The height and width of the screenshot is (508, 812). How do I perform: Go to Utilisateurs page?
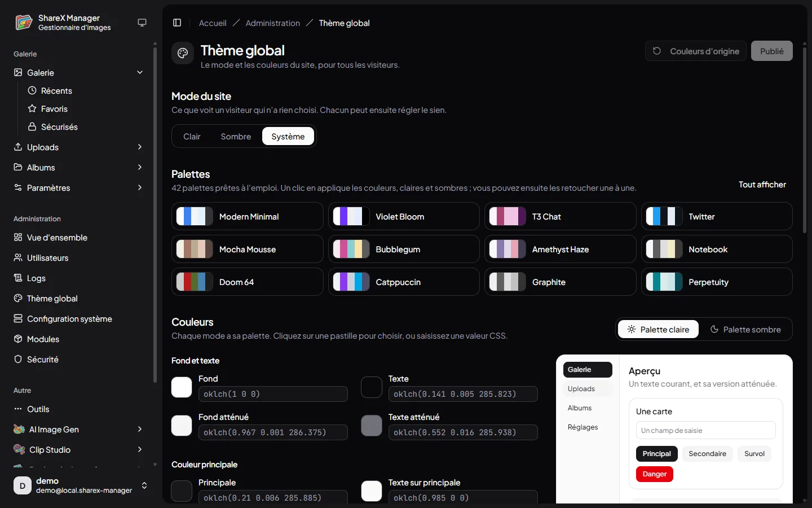click(x=79, y=258)
